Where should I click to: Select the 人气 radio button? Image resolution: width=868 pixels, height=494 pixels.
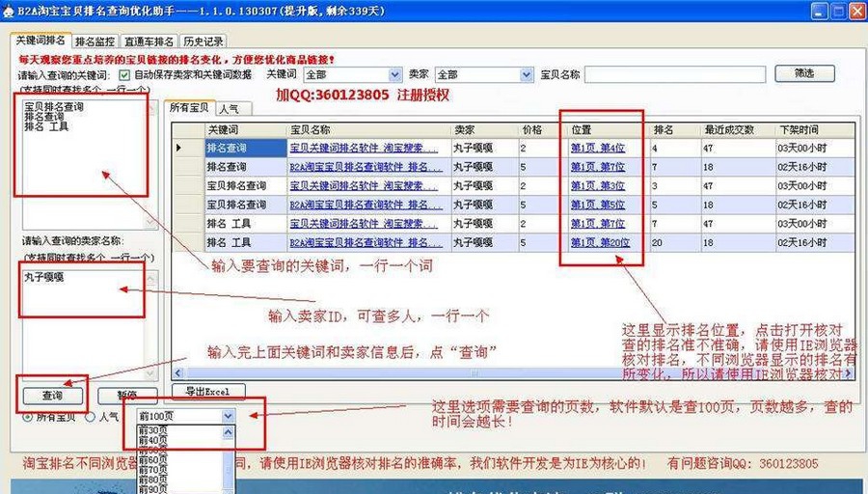point(91,417)
